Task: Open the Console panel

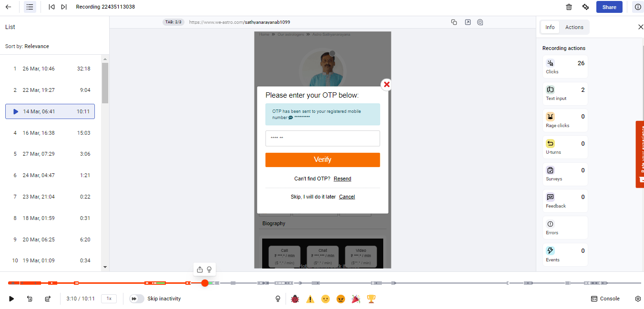Action: coord(605,299)
